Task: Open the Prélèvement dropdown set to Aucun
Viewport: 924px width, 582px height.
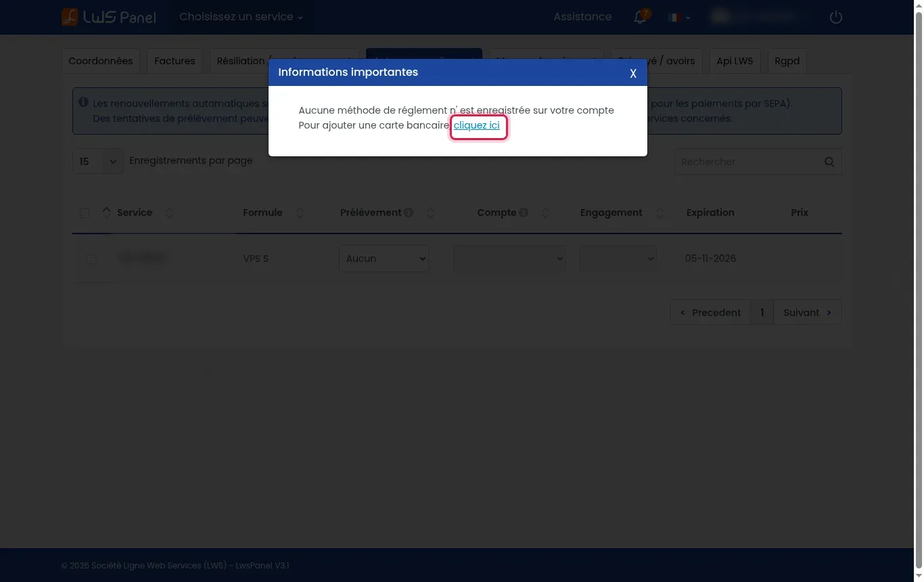Action: (384, 259)
